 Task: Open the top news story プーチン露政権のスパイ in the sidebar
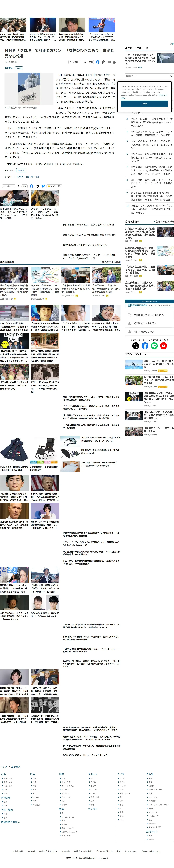[x=141, y=59]
